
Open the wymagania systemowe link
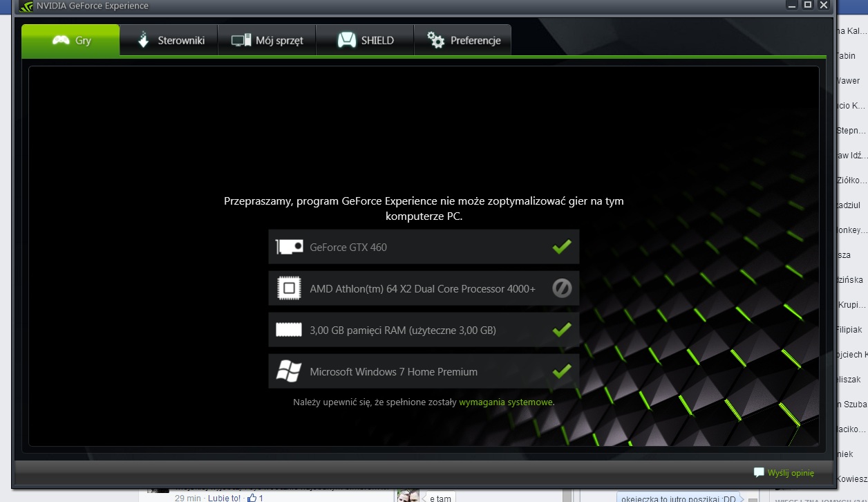coord(506,402)
